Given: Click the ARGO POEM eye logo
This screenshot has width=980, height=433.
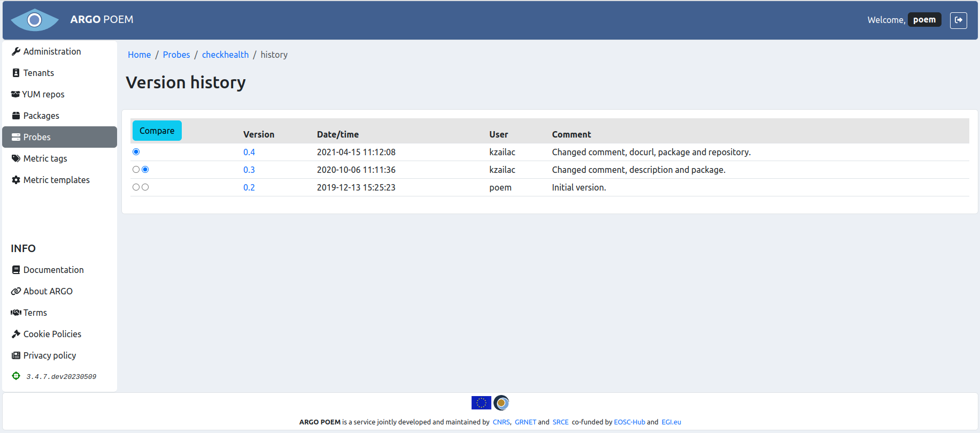Looking at the screenshot, I should pos(35,20).
